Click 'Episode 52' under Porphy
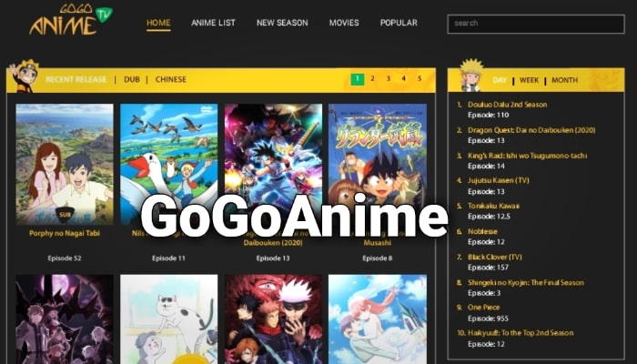 (65, 258)
